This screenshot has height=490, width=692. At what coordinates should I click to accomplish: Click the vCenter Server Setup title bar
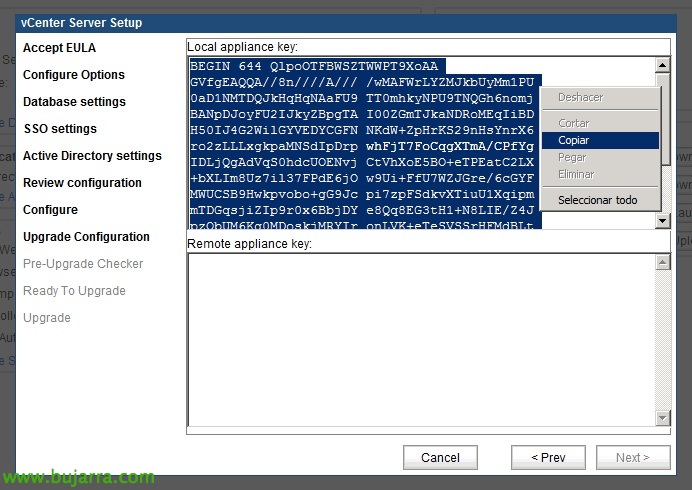(x=346, y=23)
